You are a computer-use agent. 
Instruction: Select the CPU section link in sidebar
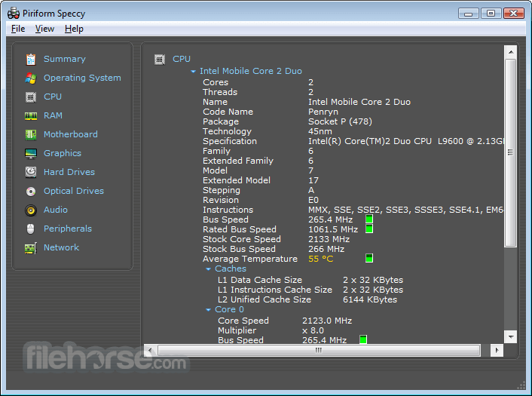click(53, 97)
